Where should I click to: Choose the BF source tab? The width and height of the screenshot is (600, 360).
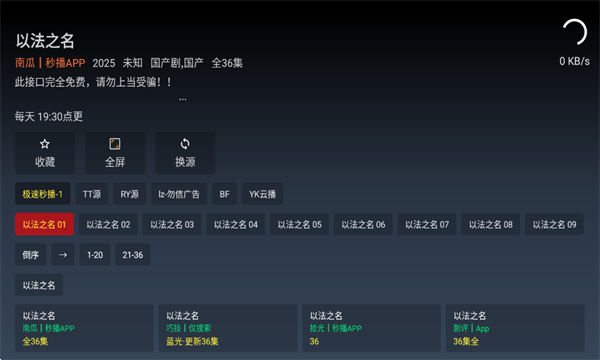[225, 194]
